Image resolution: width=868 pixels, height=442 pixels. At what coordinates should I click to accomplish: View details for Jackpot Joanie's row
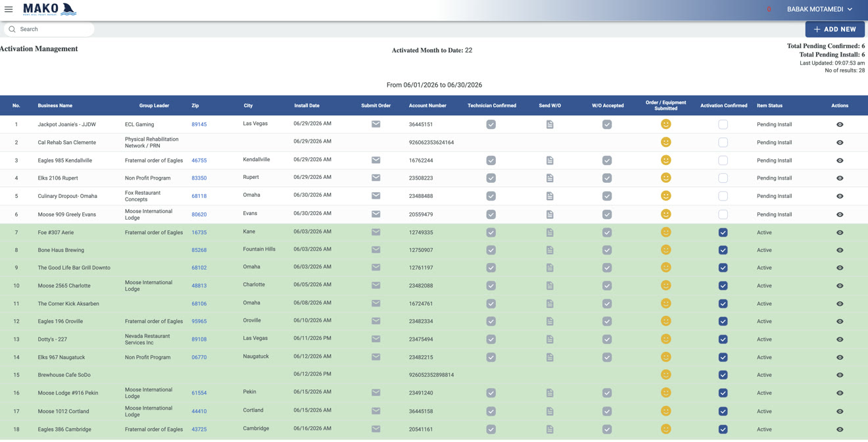[840, 124]
